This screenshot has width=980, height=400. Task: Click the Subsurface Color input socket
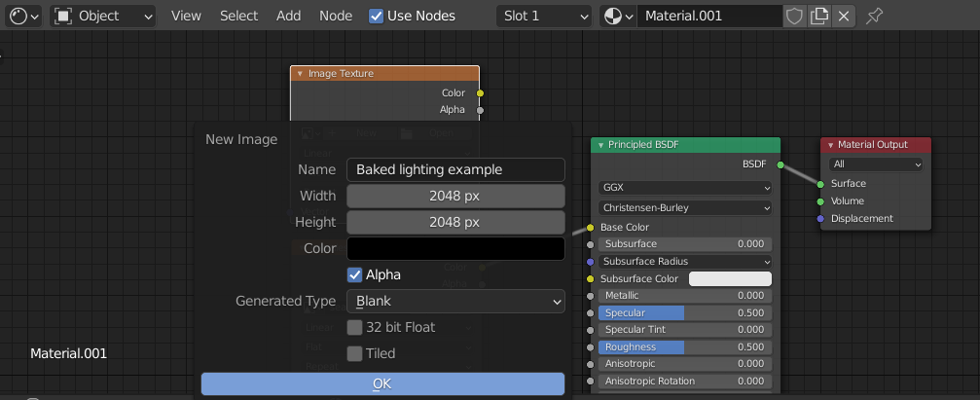pos(591,278)
